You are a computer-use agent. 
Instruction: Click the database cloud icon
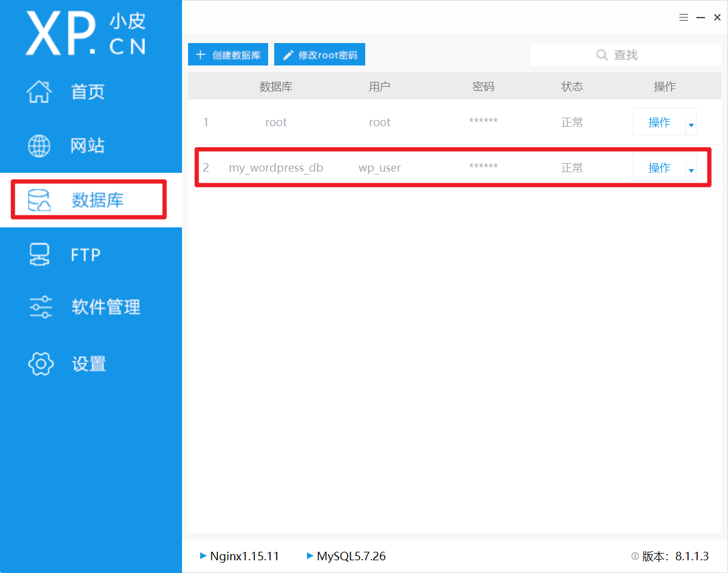click(x=39, y=200)
